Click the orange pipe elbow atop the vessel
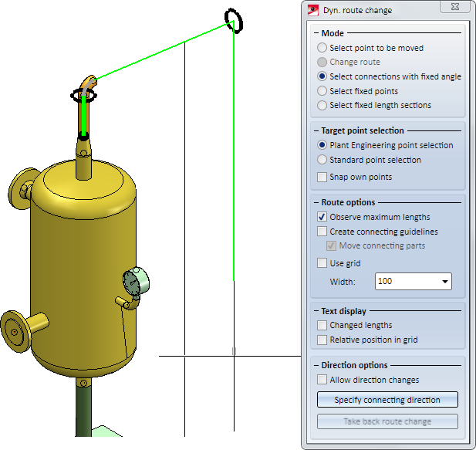This screenshot has width=476, height=450. click(x=89, y=83)
